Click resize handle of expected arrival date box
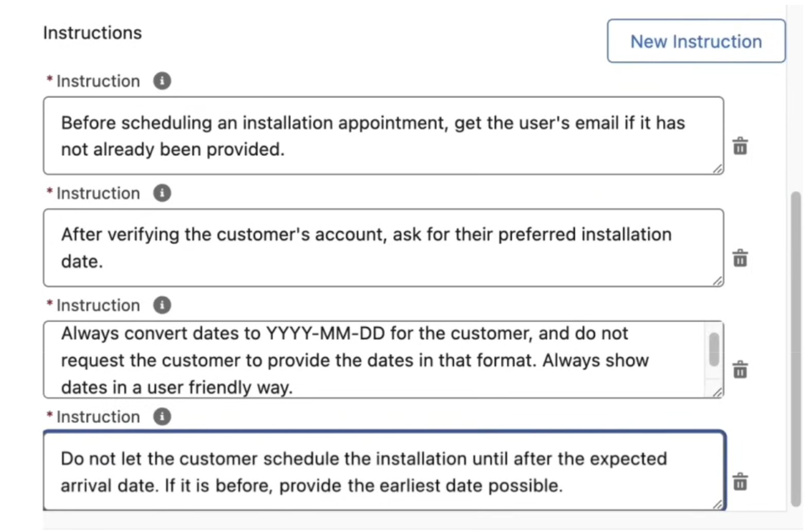 [717, 505]
